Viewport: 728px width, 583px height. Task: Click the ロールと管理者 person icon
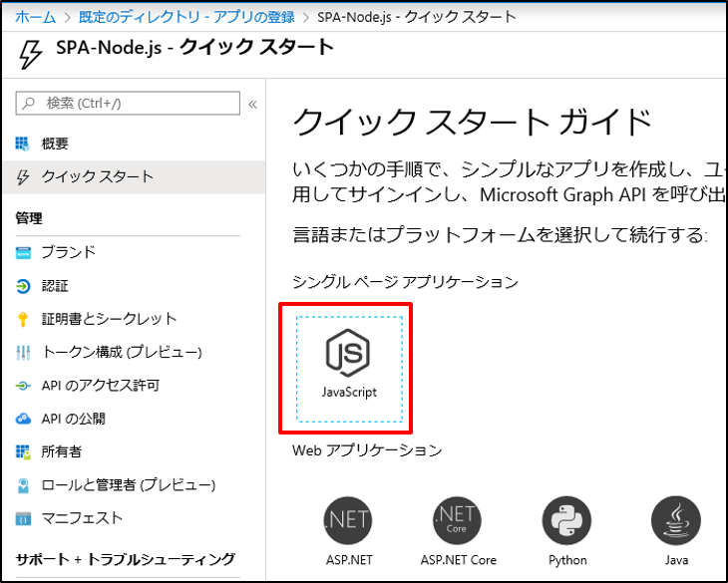23,485
